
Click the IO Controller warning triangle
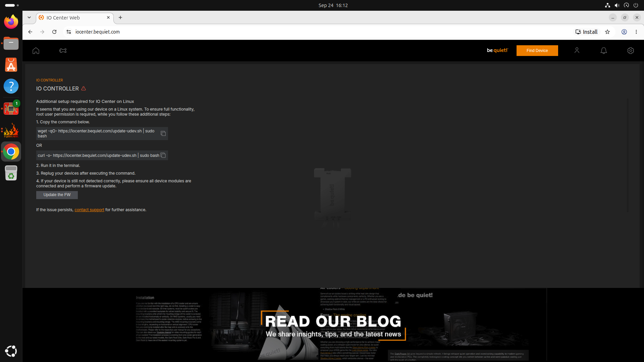click(x=84, y=88)
